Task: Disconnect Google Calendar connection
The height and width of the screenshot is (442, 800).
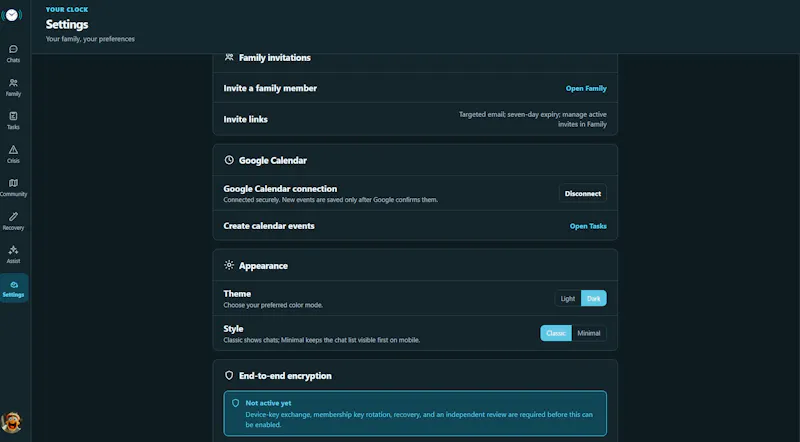Action: pyautogui.click(x=583, y=193)
